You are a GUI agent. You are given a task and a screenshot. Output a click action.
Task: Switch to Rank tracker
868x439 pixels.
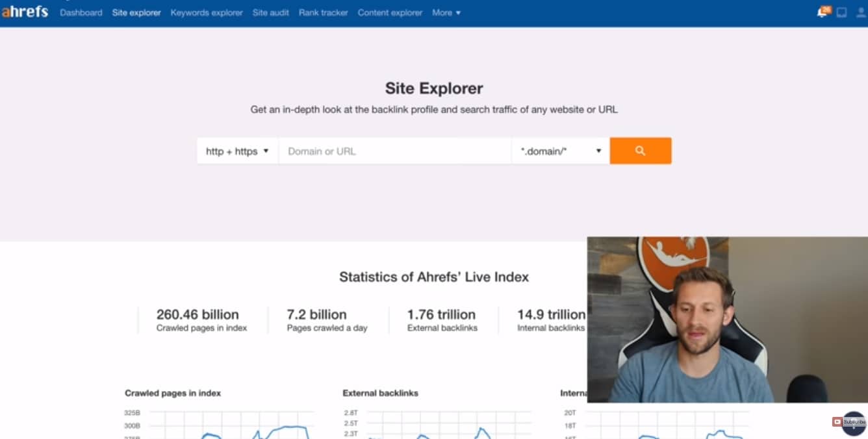(323, 12)
